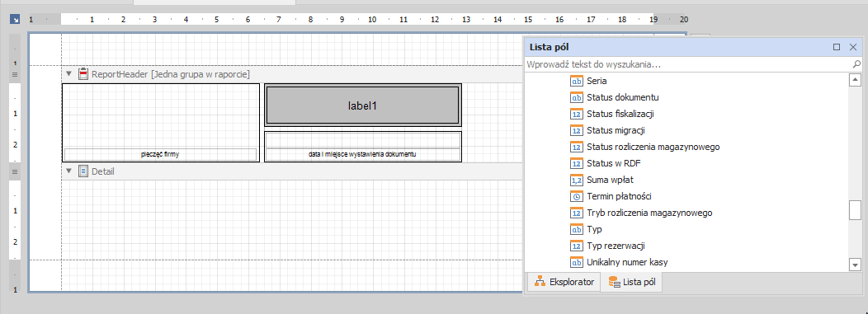
Task: Select the Status fiskalizacji number icon
Action: click(x=576, y=114)
